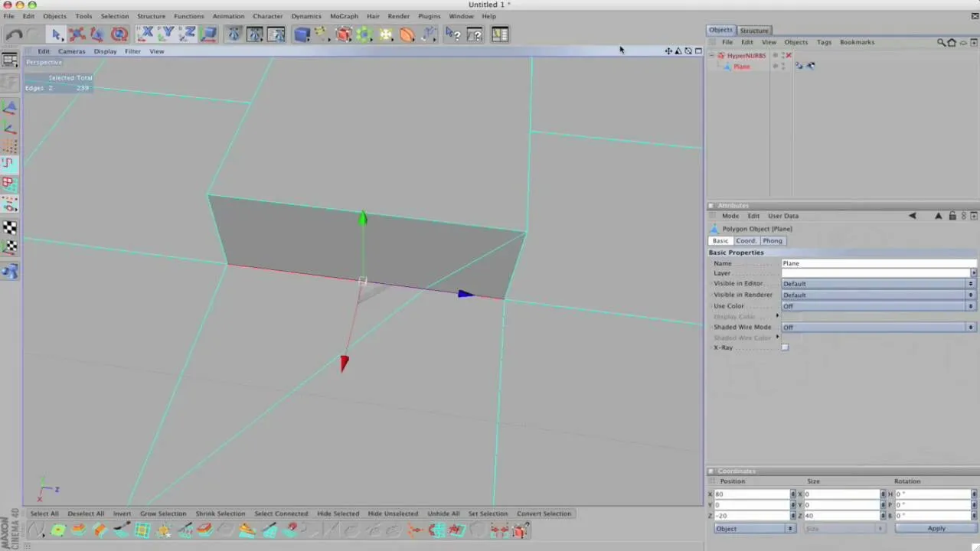Click the Use Edge Tool mode in left palette

click(x=9, y=163)
